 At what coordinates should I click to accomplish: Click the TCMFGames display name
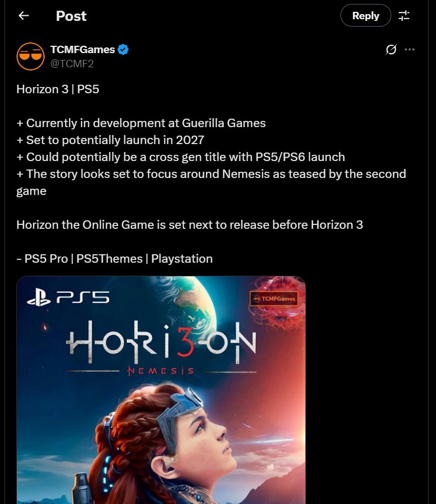pyautogui.click(x=83, y=50)
